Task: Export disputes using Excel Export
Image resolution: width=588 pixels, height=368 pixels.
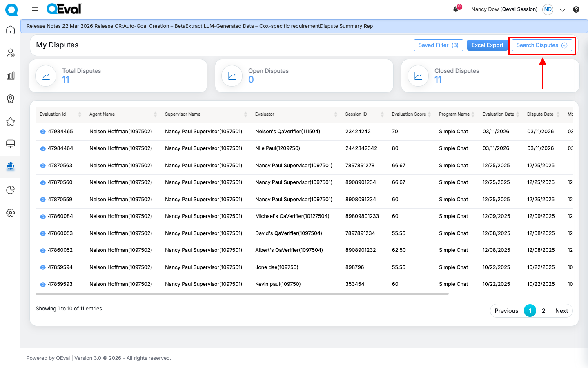Action: [x=487, y=45]
